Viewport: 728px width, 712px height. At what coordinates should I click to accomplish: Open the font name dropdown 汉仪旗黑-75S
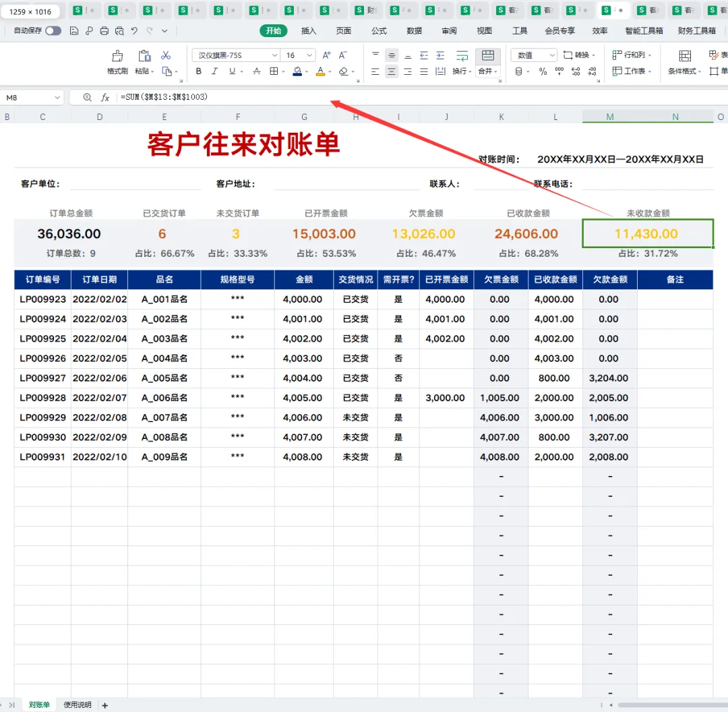(275, 55)
